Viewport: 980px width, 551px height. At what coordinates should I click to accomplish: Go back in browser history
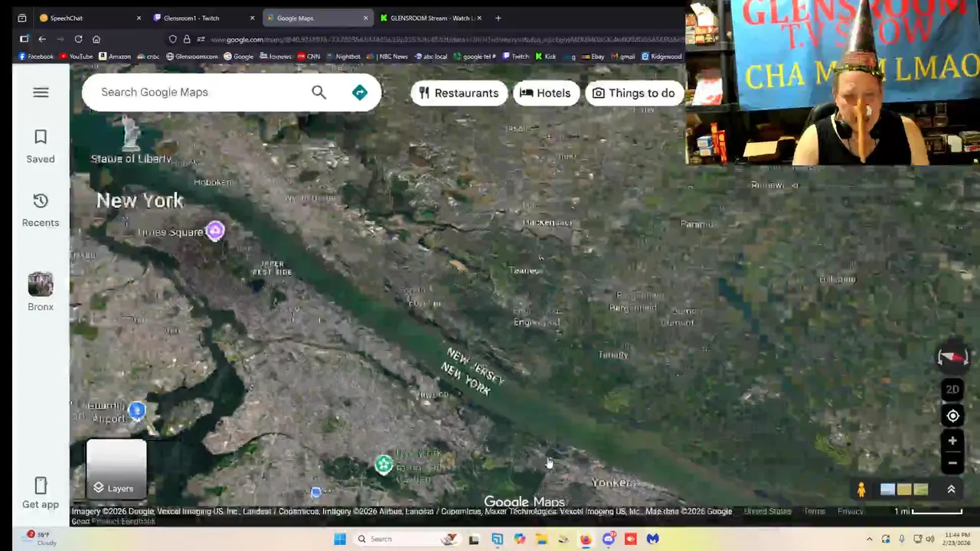click(42, 39)
